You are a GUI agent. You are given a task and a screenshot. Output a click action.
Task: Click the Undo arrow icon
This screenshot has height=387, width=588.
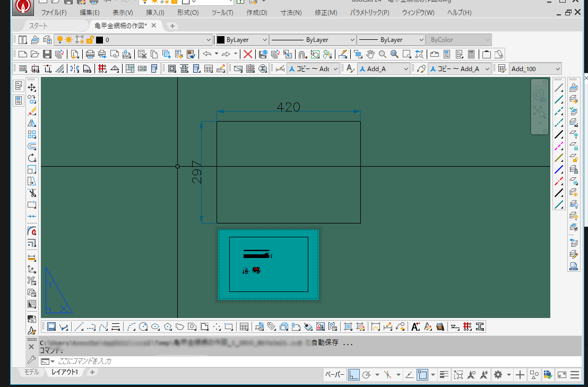[x=207, y=54]
